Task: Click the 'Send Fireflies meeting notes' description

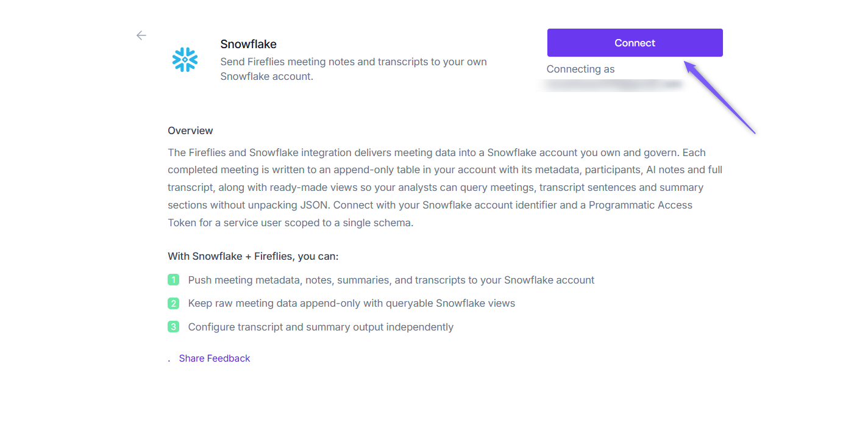Action: coord(354,69)
